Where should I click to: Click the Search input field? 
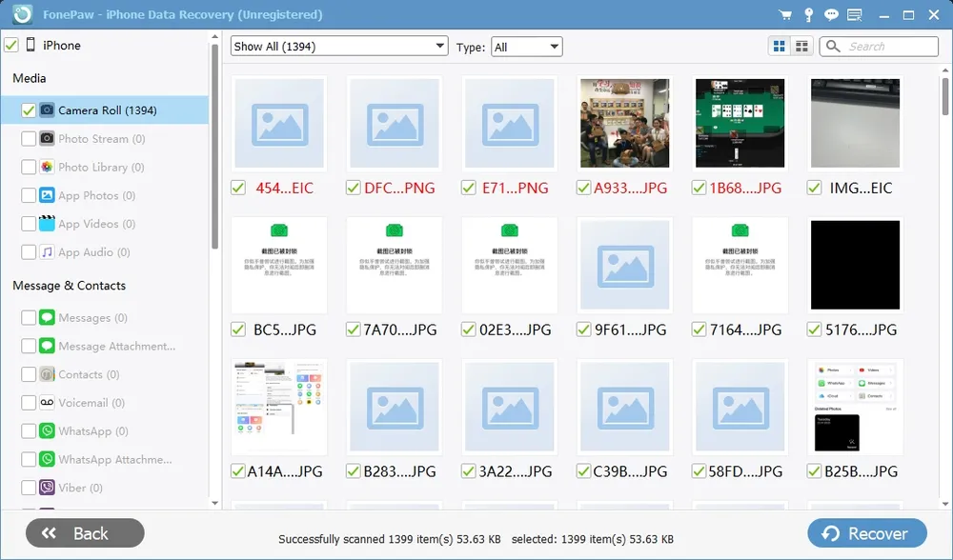879,46
